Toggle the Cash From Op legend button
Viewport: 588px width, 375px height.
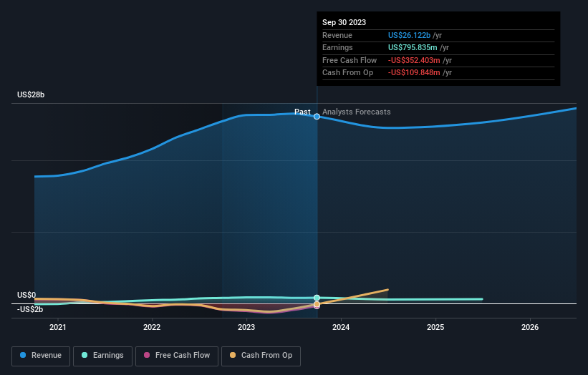261,356
